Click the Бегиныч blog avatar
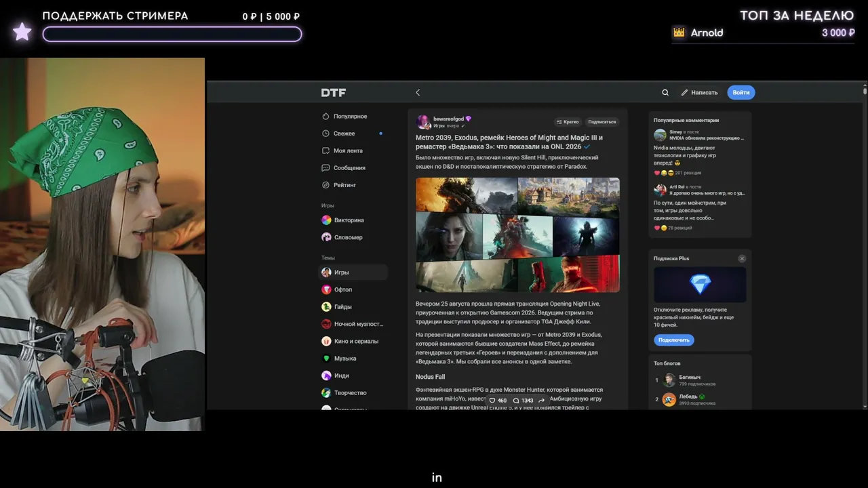This screenshot has height=488, width=868. [669, 380]
